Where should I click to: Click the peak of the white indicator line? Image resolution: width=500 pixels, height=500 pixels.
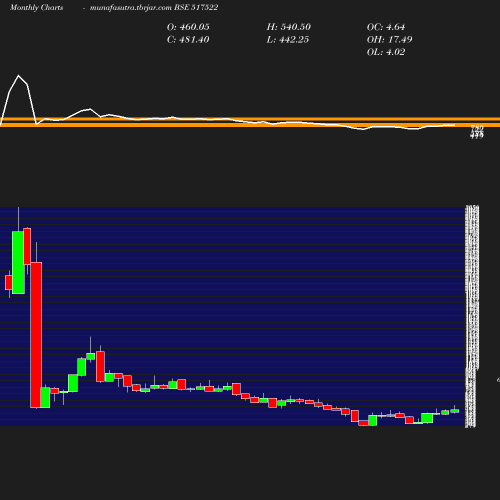pos(18,76)
